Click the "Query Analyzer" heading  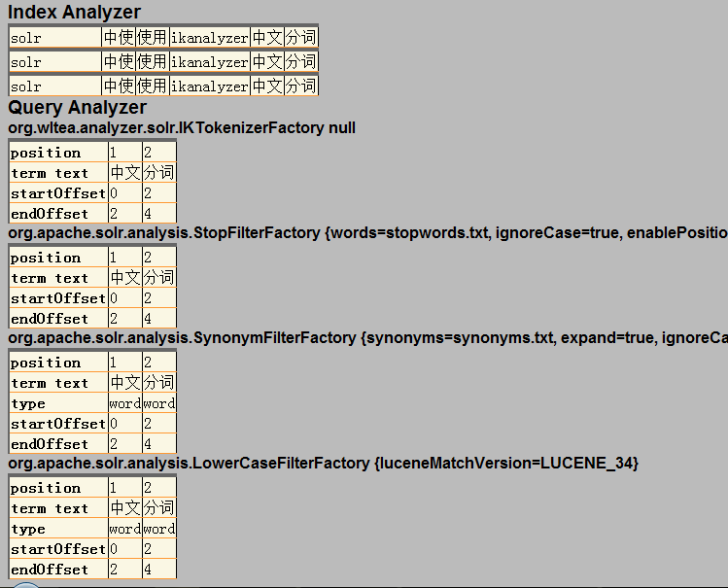click(x=77, y=107)
